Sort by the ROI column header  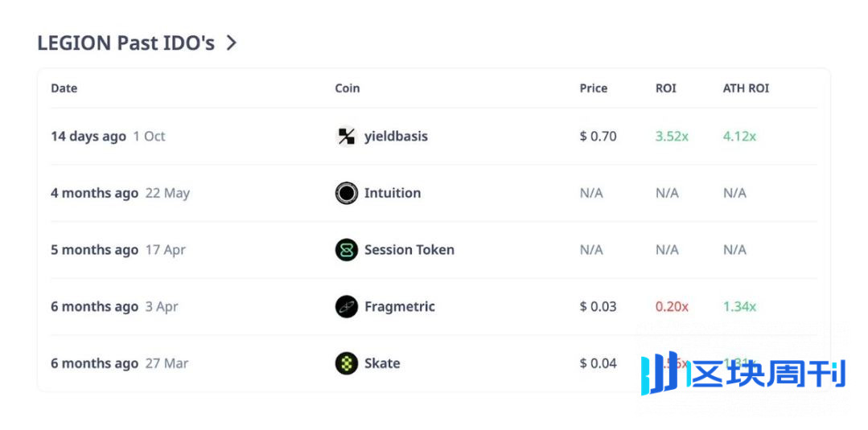pos(666,88)
